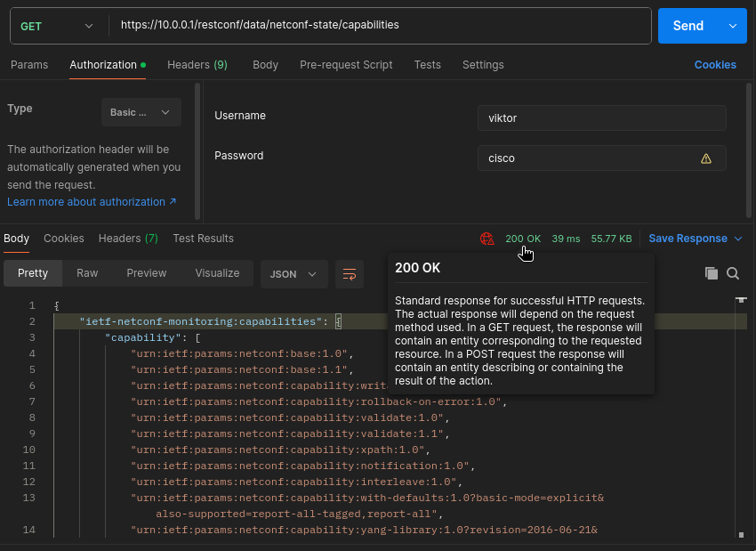Click the Password field containing cisco
The image size is (756, 551).
pos(602,158)
